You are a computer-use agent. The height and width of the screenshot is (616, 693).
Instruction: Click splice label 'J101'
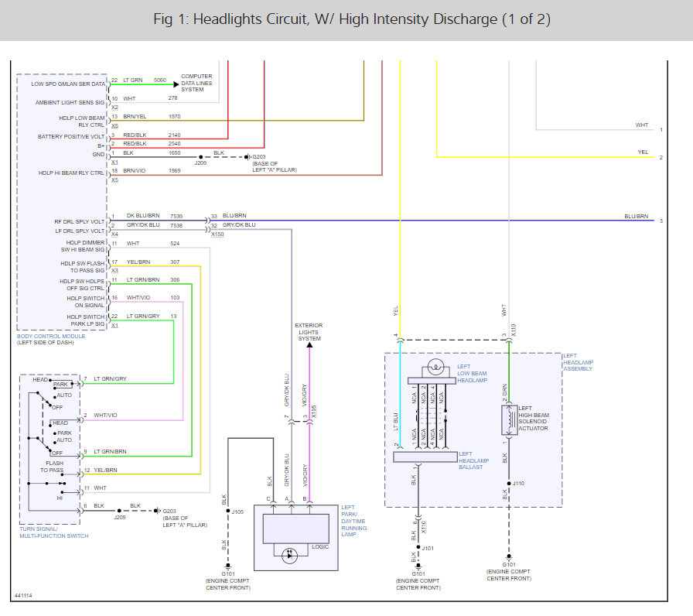pyautogui.click(x=428, y=549)
